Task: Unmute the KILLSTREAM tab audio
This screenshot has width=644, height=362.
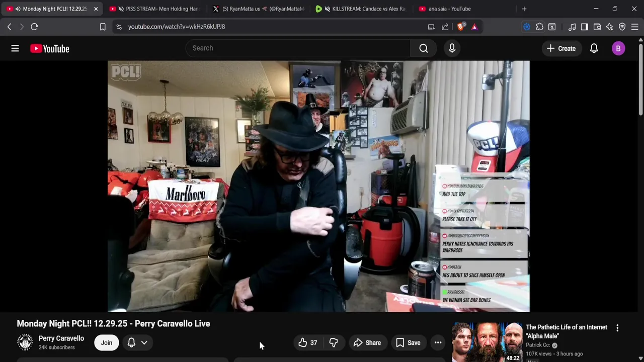Action: [327, 9]
